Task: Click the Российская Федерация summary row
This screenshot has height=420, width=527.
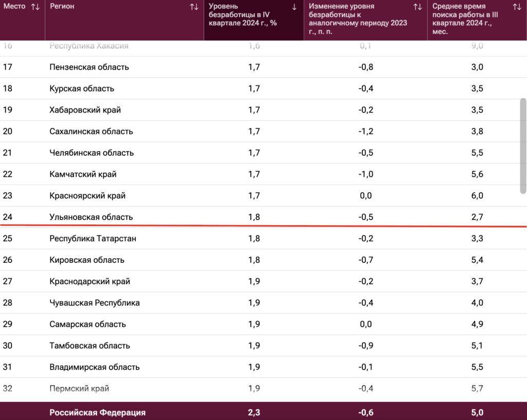Action: tap(263, 412)
